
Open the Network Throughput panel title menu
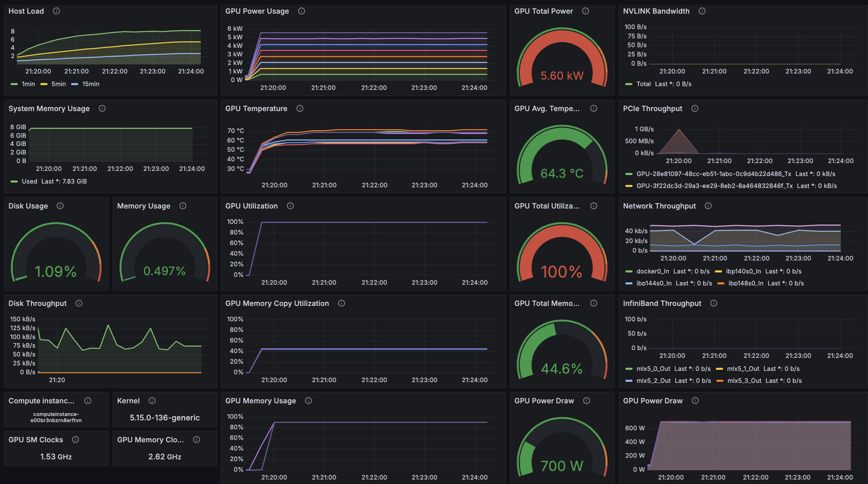(x=659, y=206)
